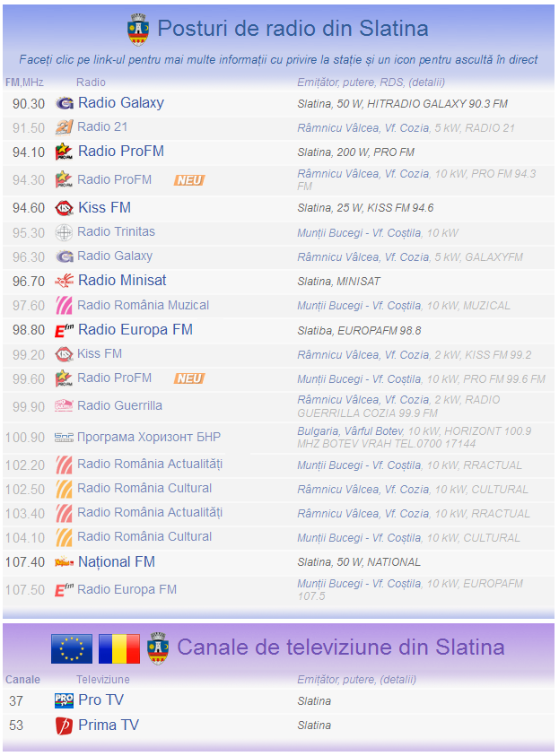Click Râmnicu Vâlcea, Vf. Cozia in 102.50 row
This screenshot has height=756, width=559.
click(362, 490)
